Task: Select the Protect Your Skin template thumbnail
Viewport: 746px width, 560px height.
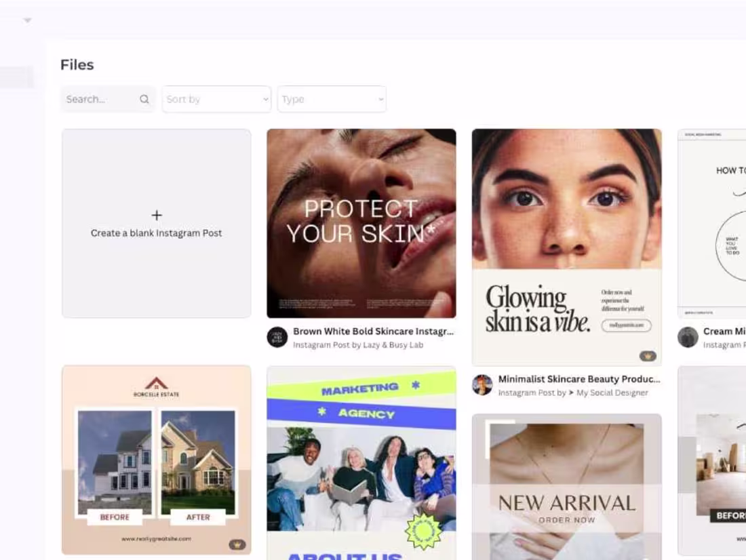Action: click(361, 222)
